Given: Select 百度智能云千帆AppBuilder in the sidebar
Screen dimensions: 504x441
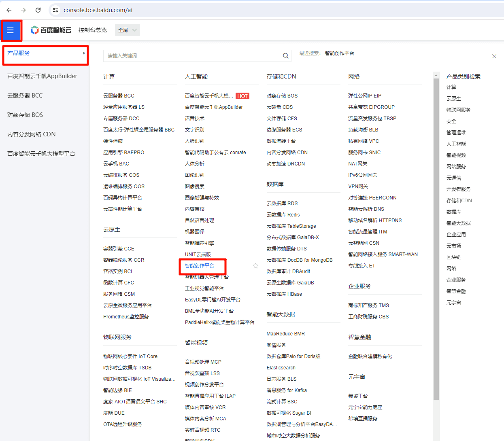Looking at the screenshot, I should pyautogui.click(x=43, y=76).
